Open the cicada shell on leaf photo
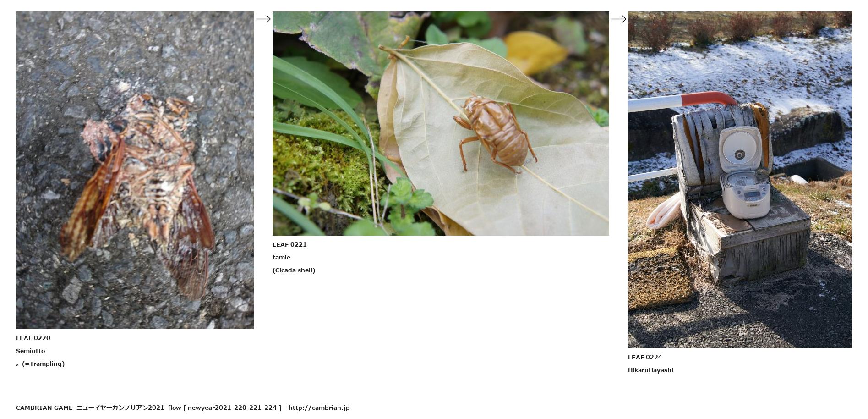 pos(441,123)
